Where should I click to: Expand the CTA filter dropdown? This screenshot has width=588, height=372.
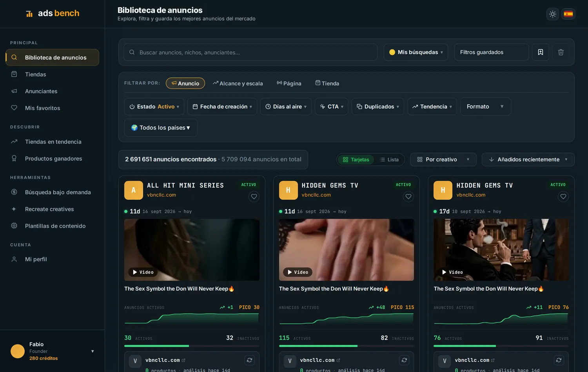click(x=332, y=107)
